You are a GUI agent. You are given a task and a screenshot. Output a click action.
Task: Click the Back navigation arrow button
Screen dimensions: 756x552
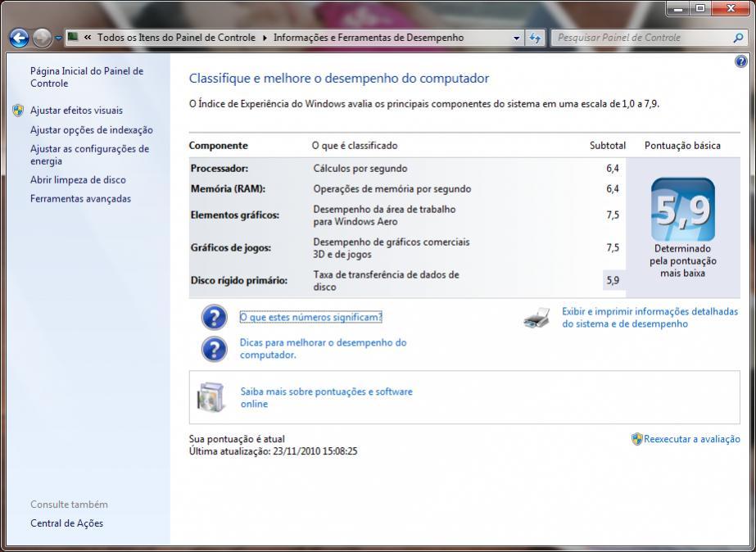(x=20, y=38)
